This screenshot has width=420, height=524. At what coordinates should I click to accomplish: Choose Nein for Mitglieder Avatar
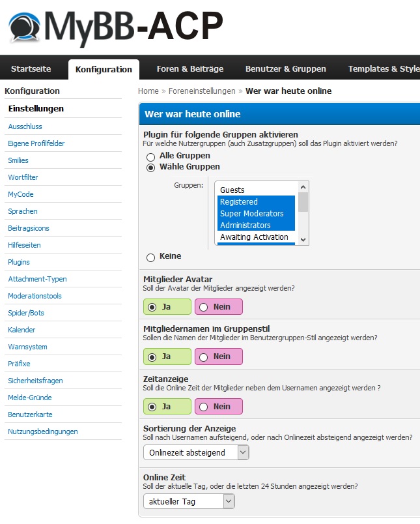[204, 307]
